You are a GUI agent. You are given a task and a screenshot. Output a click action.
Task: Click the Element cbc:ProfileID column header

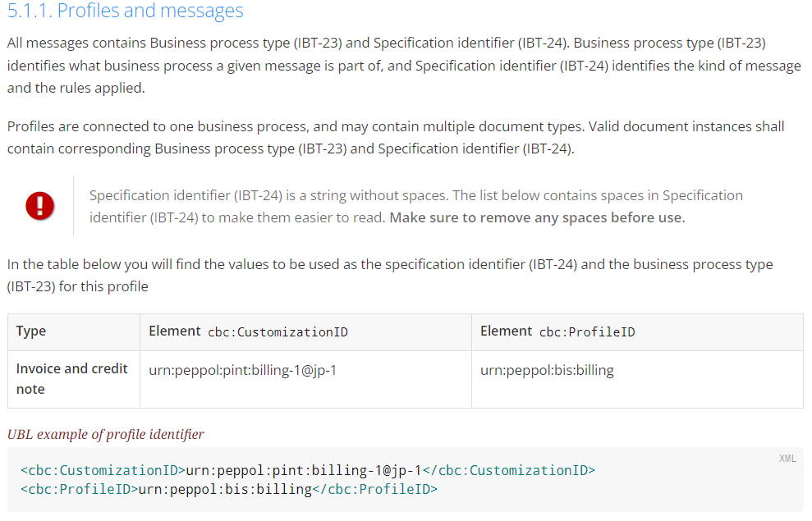(637, 332)
